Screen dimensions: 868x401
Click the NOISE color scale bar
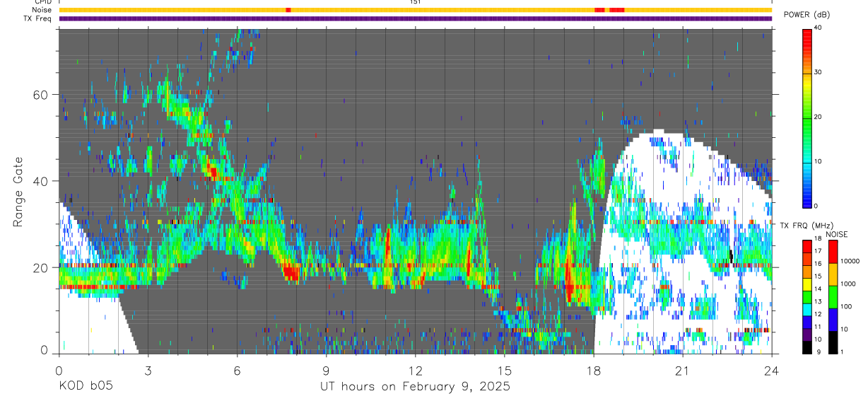[x=833, y=297]
